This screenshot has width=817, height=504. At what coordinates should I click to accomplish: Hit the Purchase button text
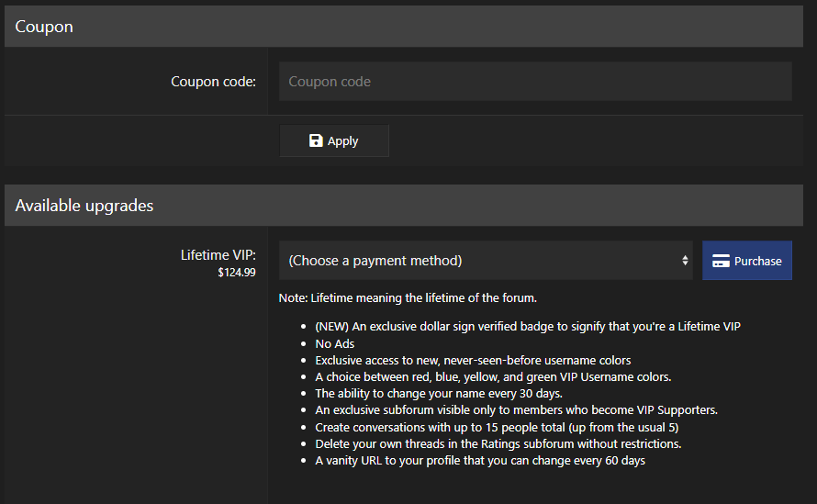(x=757, y=261)
